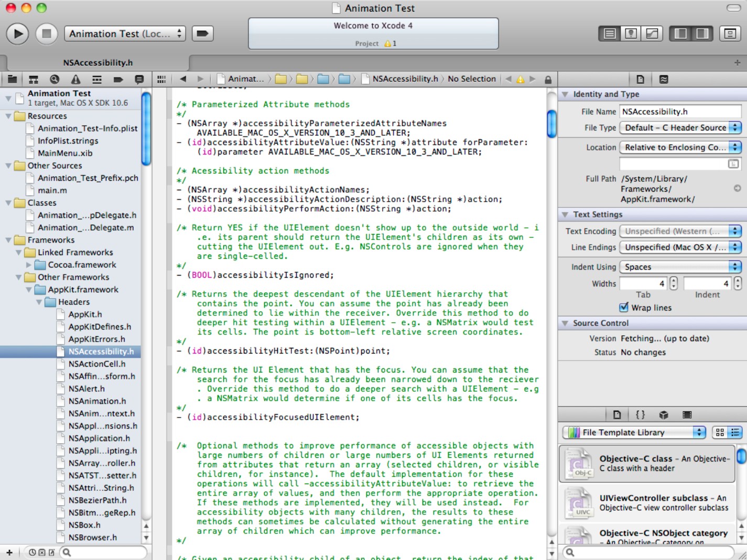Show the Project navigator
747x560 pixels.
pos(12,79)
